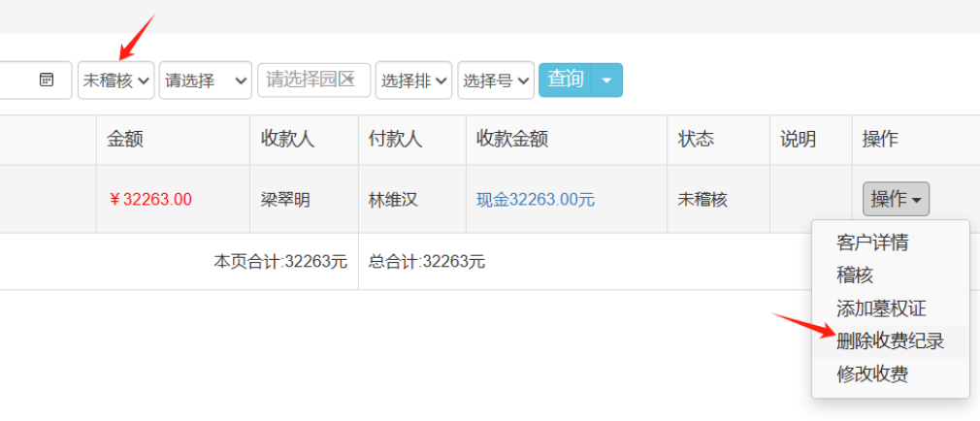
Task: Choose 稽核 in the action menu
Action: point(855,275)
